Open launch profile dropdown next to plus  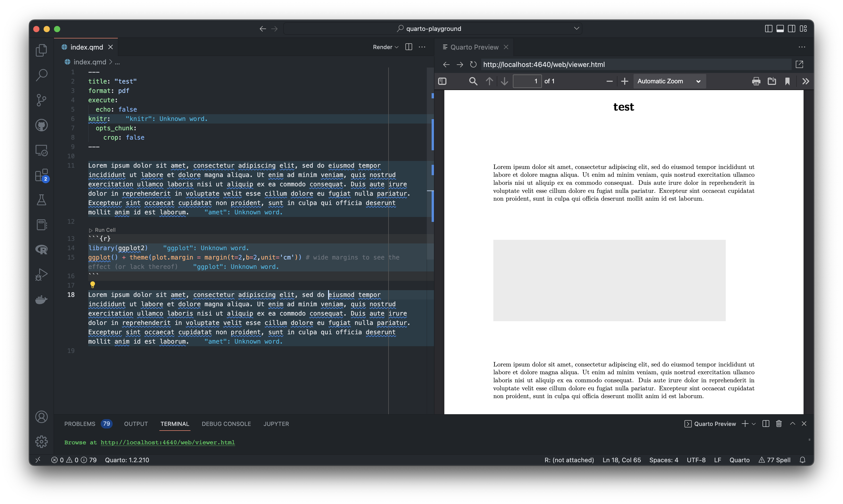754,424
